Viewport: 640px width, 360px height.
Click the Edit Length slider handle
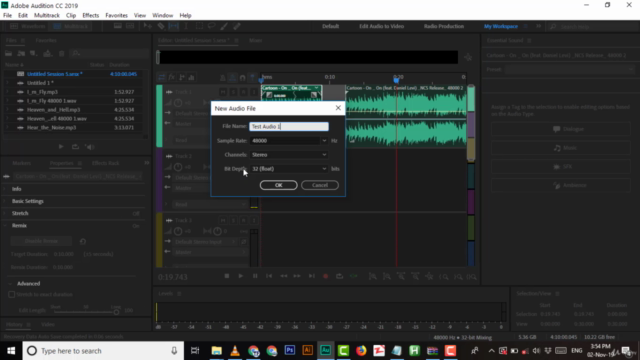click(116, 312)
